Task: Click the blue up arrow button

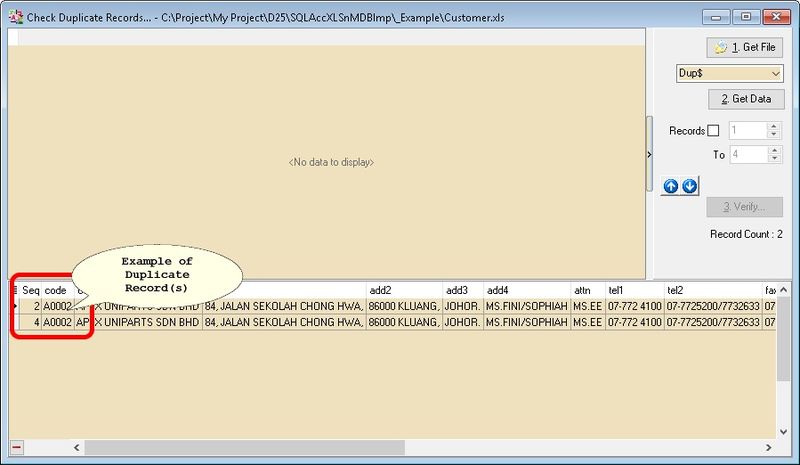Action: tap(670, 186)
